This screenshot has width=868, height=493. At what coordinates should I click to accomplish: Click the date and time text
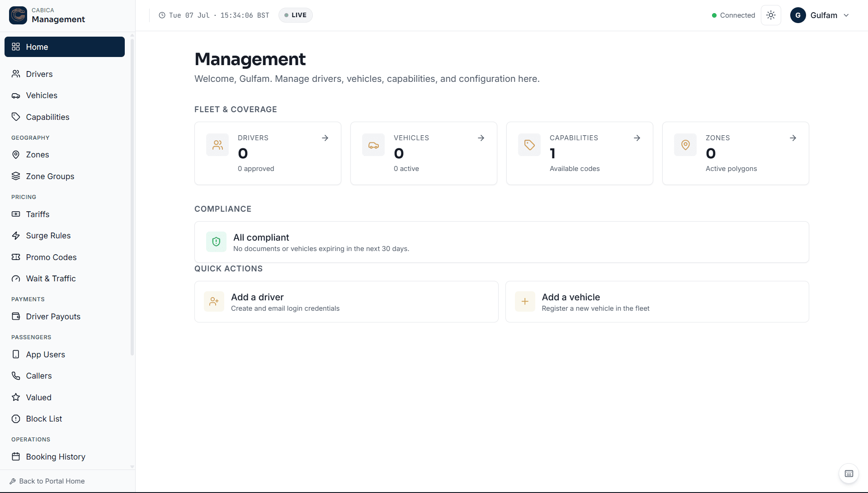click(219, 15)
